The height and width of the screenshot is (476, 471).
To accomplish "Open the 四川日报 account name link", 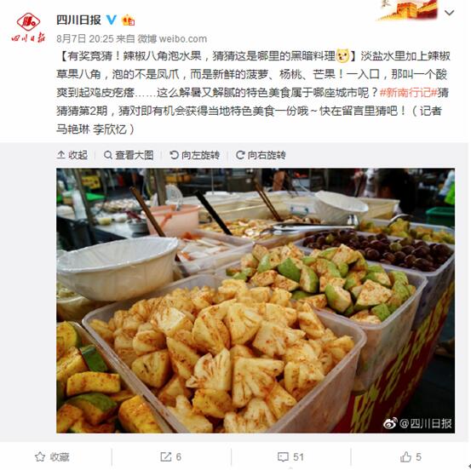I will coord(78,20).
